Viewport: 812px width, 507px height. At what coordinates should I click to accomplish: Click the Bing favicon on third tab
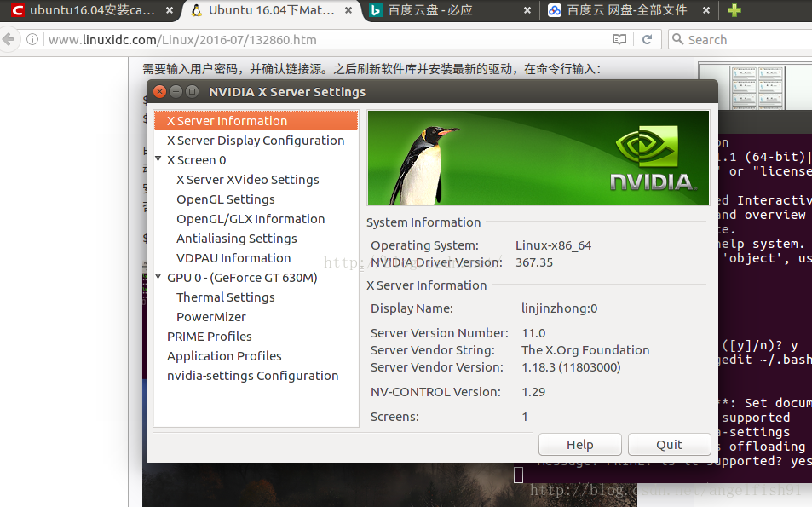[376, 10]
